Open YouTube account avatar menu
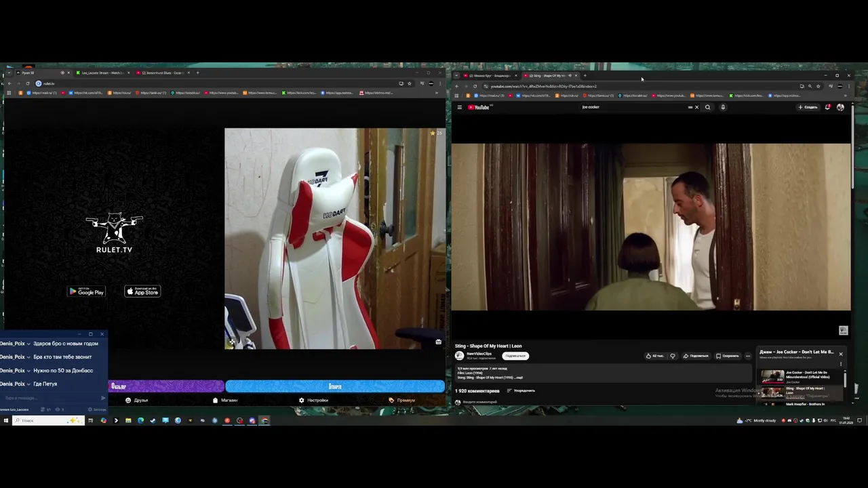The width and height of the screenshot is (868, 488). coord(840,107)
